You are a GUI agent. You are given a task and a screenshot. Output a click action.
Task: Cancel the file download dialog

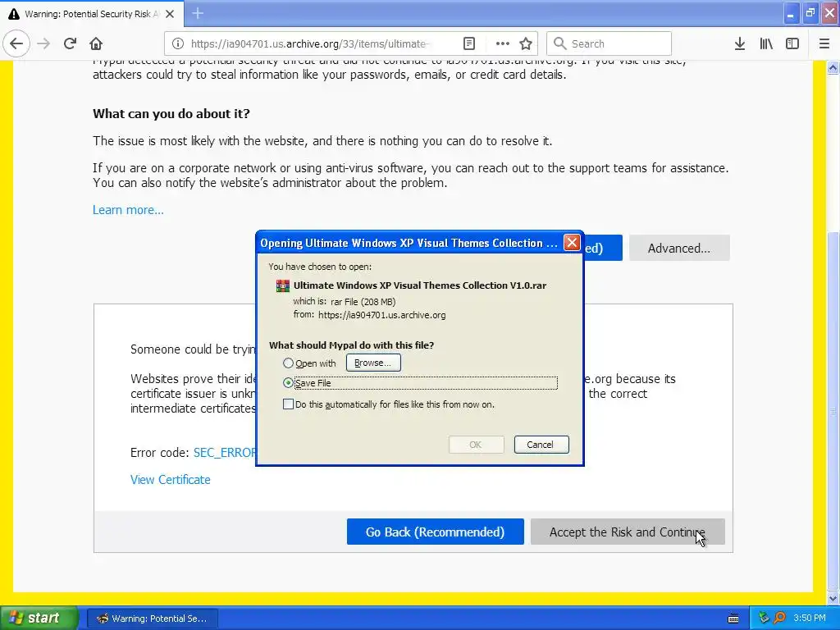(x=541, y=445)
